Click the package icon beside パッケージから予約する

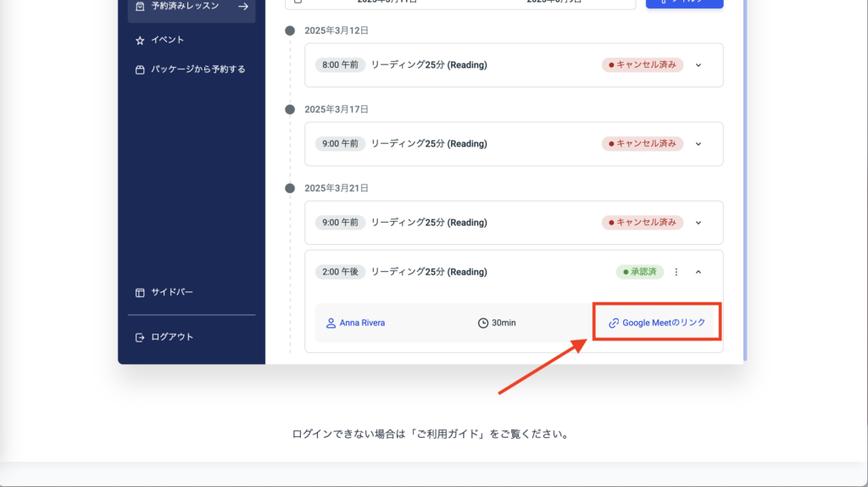click(140, 69)
